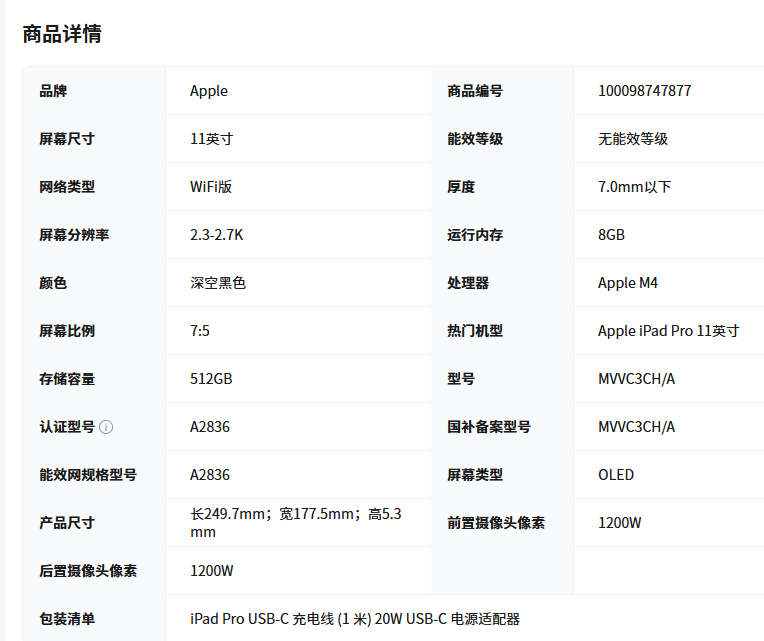Select 1200W in the 前置摄像头像素 row
Viewport: 764px width, 641px height.
[620, 523]
